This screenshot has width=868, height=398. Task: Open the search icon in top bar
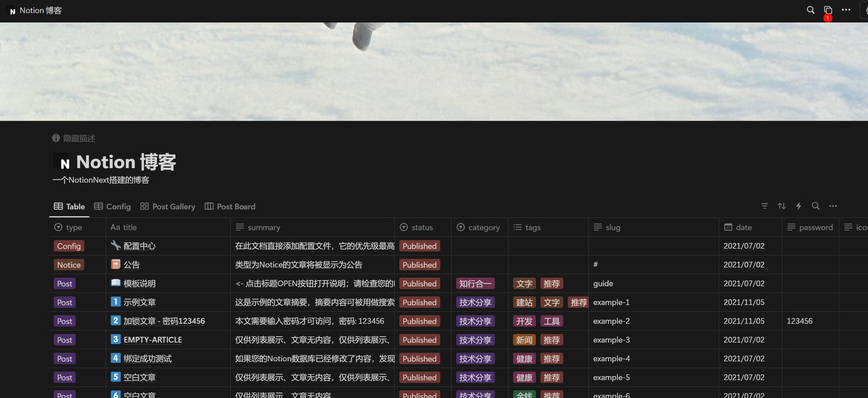click(811, 10)
